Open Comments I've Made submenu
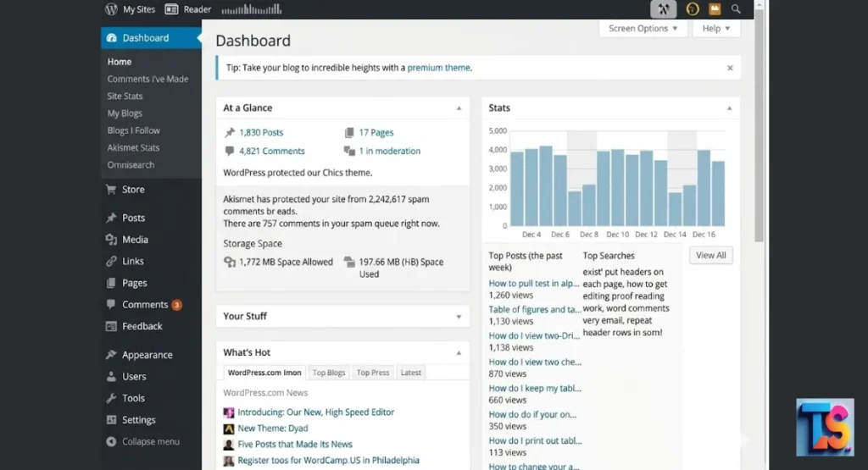This screenshot has height=470, width=868. pyautogui.click(x=147, y=79)
